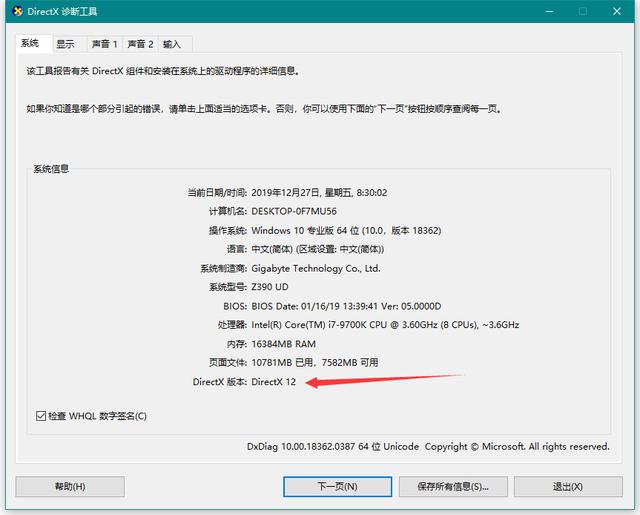Click the 当前日期/时间 label

[217, 193]
